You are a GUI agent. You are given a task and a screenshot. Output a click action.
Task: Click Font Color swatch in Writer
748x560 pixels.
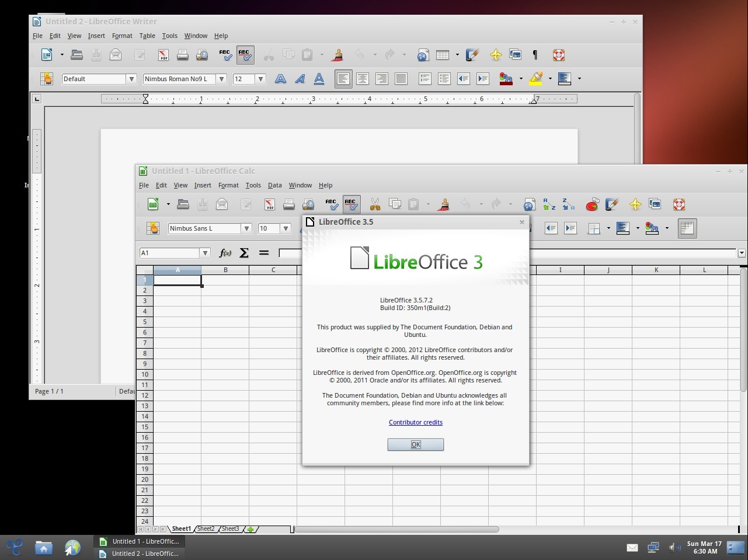(x=506, y=79)
